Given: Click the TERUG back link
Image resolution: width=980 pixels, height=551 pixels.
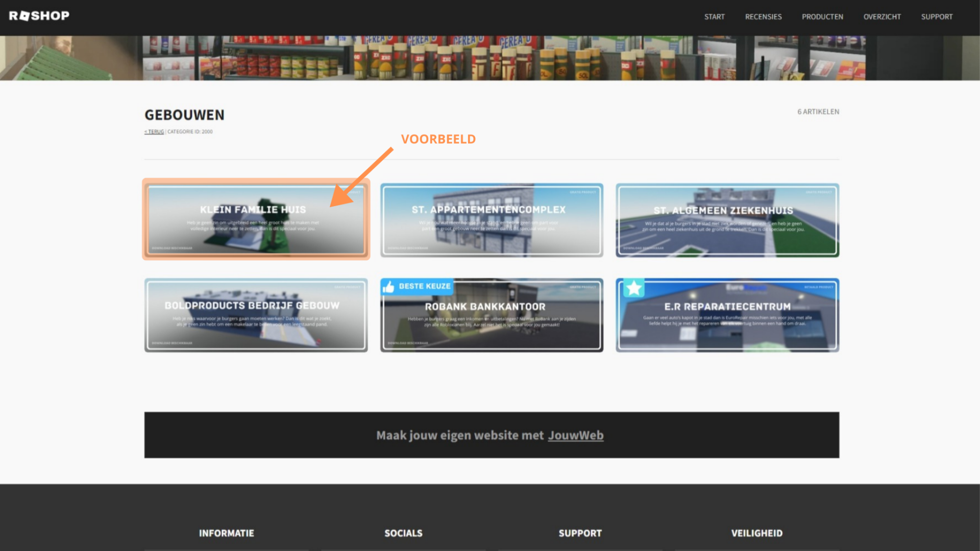Looking at the screenshot, I should pos(154,132).
